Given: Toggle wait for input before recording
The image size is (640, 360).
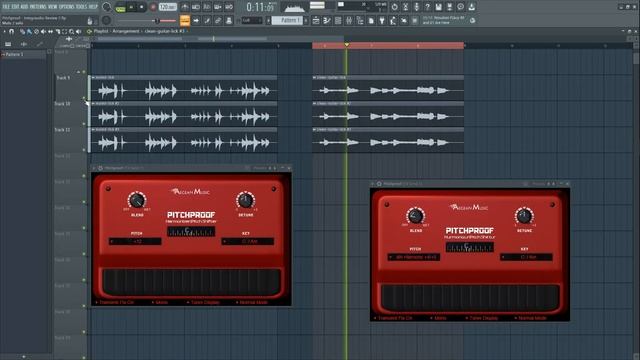Looking at the screenshot, I should (196, 7).
